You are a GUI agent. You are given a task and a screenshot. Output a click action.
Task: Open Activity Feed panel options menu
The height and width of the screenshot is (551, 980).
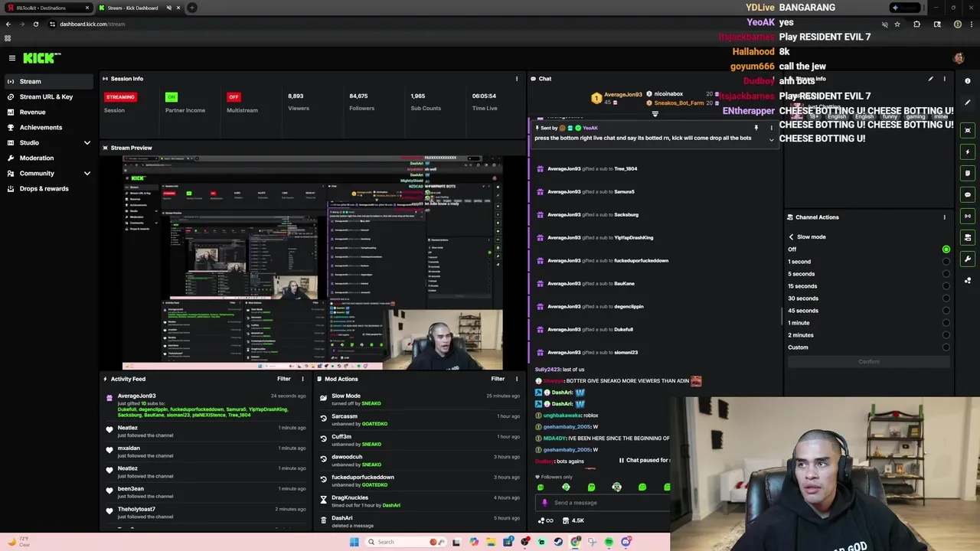coord(302,379)
